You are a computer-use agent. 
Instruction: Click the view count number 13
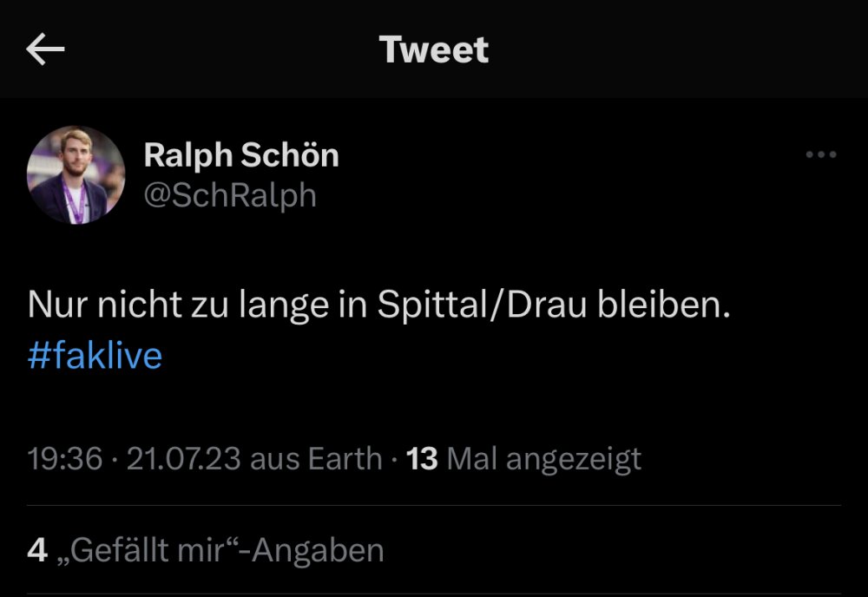[422, 458]
